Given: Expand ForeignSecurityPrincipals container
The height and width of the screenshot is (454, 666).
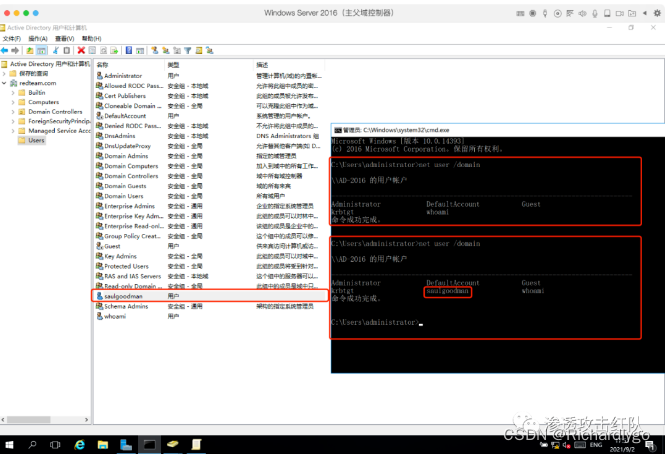Looking at the screenshot, I should [13, 121].
